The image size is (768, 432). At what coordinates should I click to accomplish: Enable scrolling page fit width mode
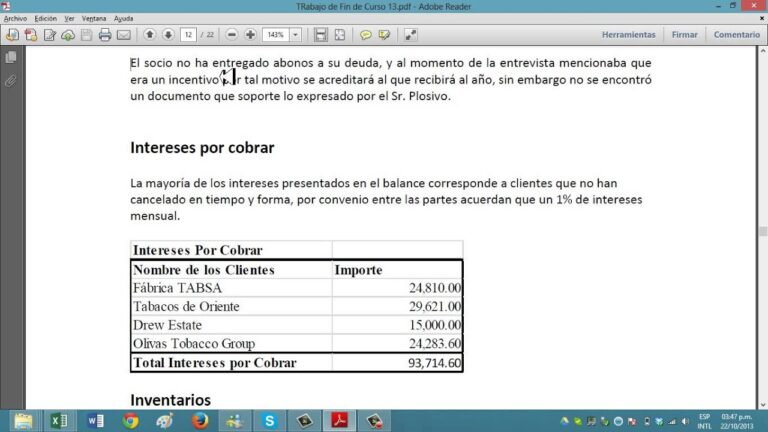(x=321, y=35)
